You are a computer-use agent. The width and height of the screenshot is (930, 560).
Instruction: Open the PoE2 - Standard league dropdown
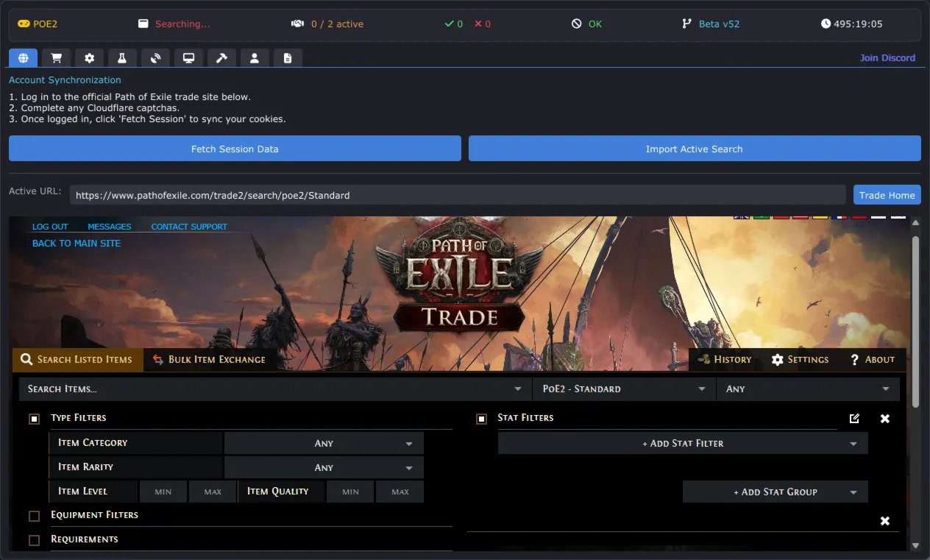(624, 389)
